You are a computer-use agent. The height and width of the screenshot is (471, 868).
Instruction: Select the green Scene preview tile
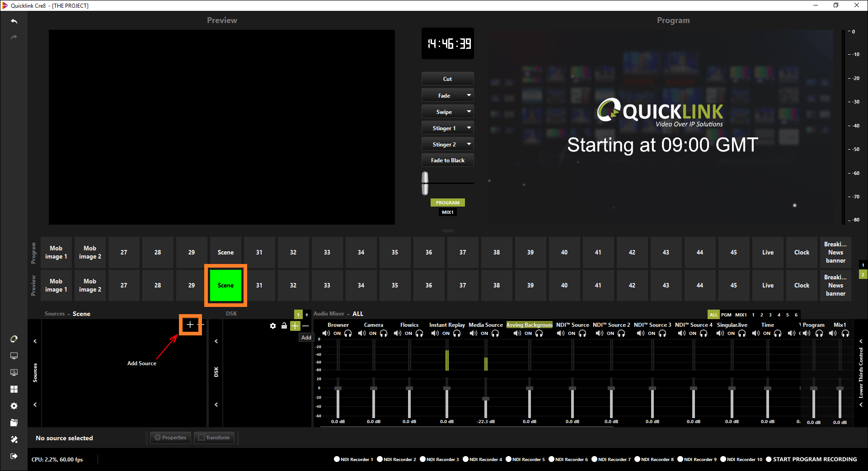tap(225, 285)
